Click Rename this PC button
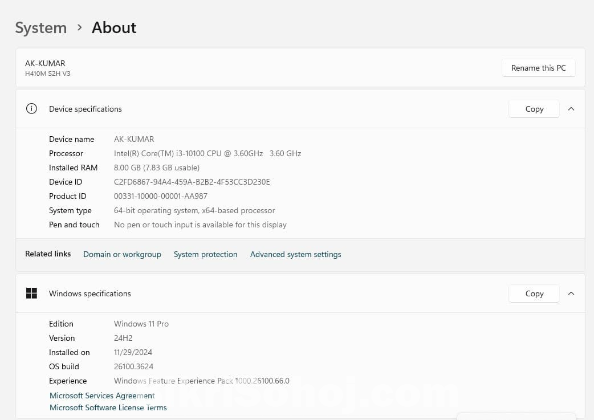594x420 pixels. pos(538,68)
